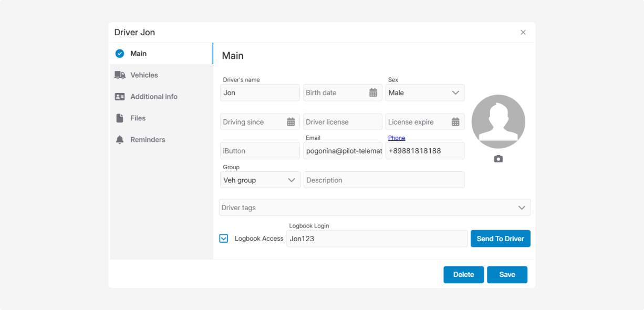Follow the Phone link label

click(x=397, y=138)
